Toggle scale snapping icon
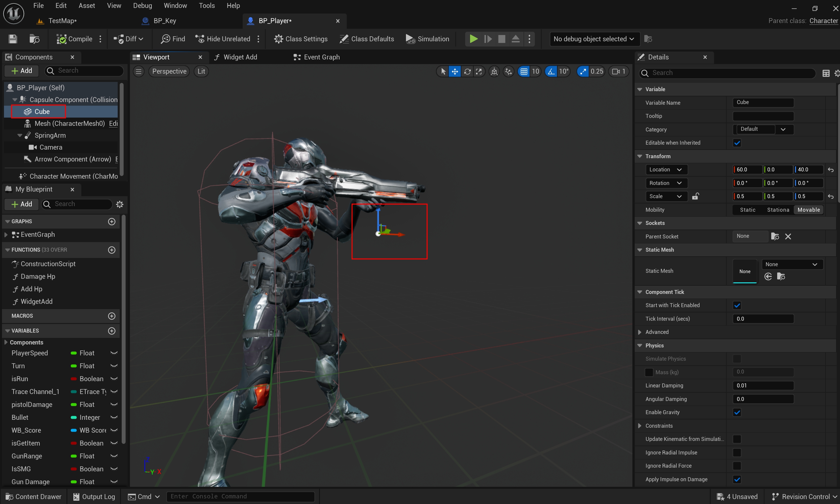The height and width of the screenshot is (504, 840). click(583, 71)
